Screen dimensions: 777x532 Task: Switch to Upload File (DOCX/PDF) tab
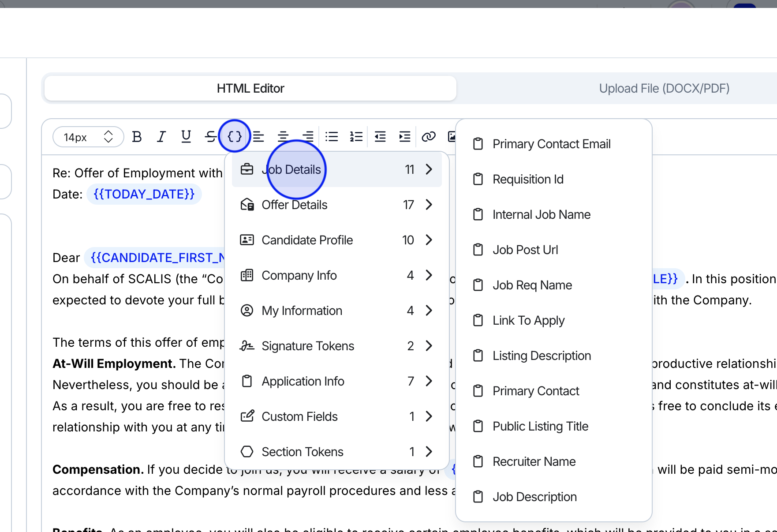click(664, 88)
